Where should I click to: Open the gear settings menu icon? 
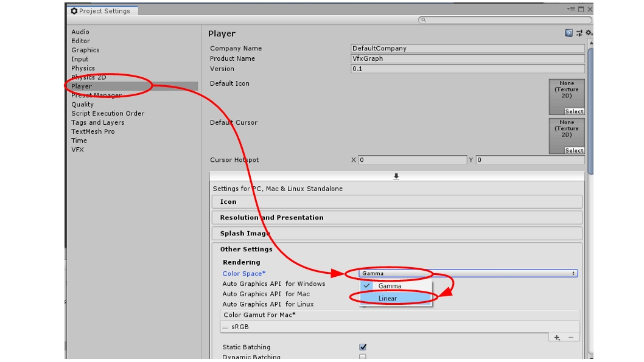tap(589, 33)
